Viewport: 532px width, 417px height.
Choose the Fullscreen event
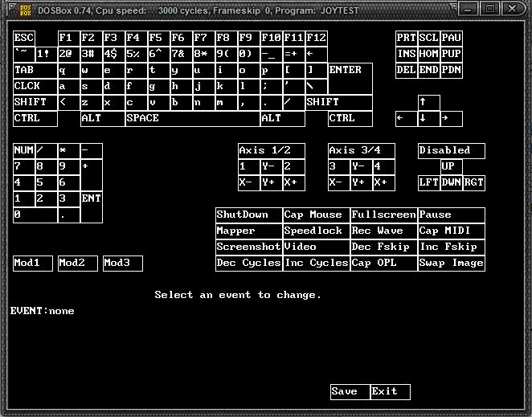(384, 215)
